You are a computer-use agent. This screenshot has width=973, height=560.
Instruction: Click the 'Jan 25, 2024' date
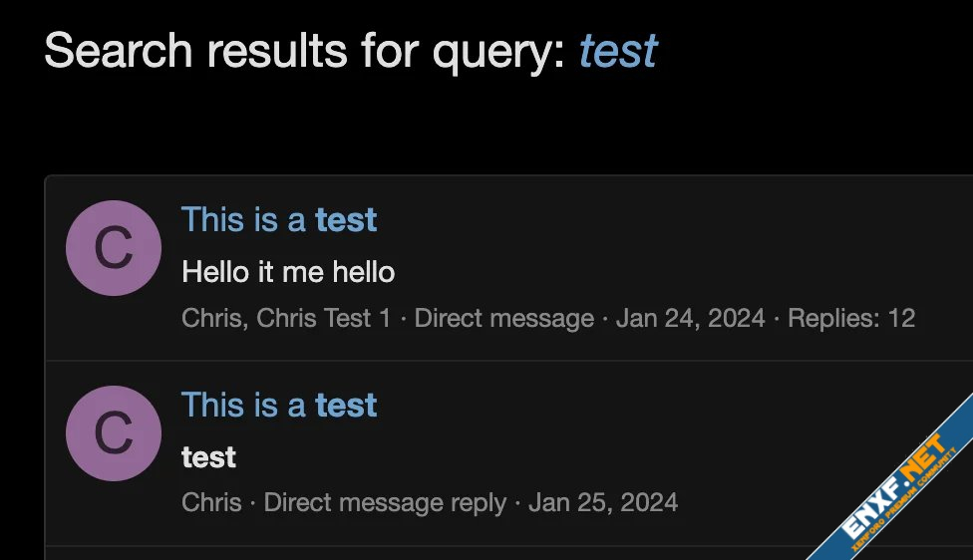603,502
